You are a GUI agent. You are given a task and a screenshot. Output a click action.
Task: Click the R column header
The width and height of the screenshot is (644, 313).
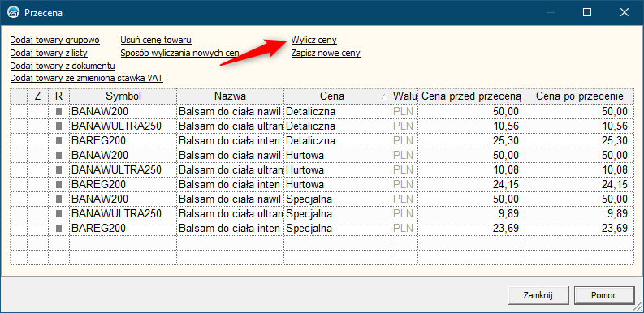(x=58, y=96)
